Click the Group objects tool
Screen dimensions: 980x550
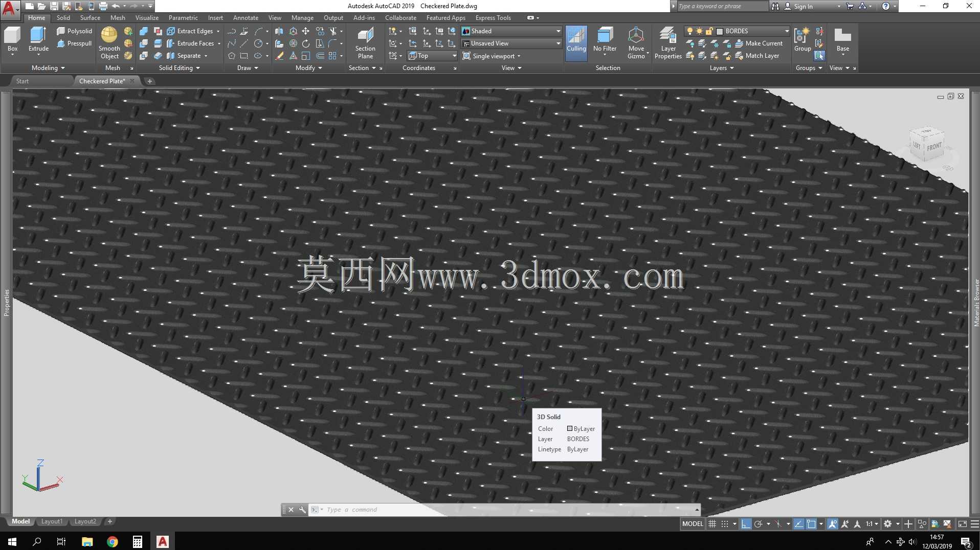(x=803, y=40)
